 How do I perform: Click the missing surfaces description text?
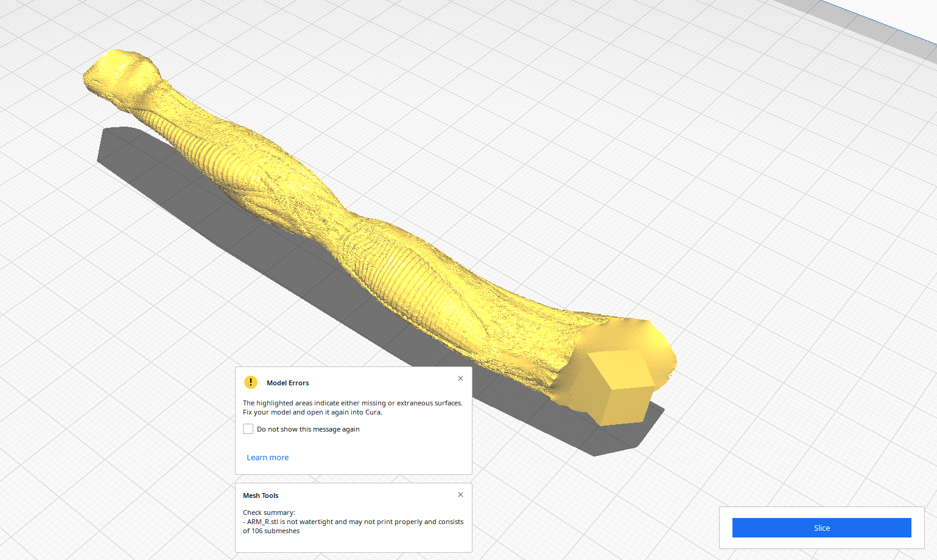352,403
